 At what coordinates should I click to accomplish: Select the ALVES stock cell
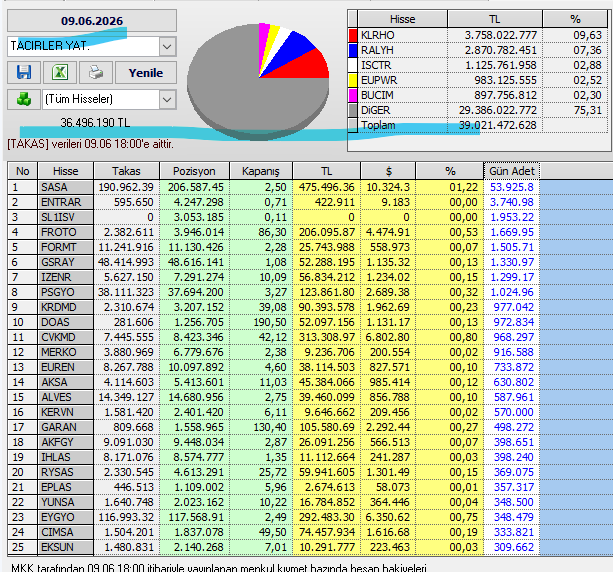(66, 397)
